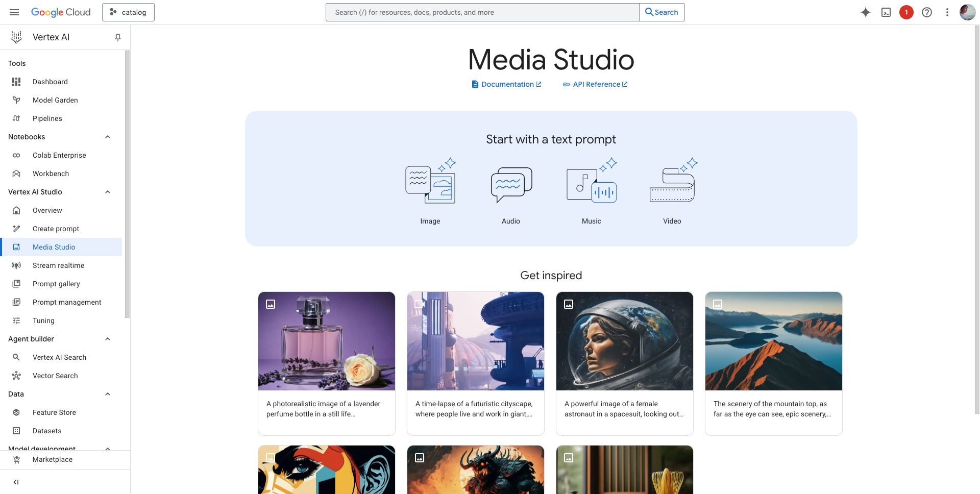Collapse the Agent builder section

tap(108, 339)
